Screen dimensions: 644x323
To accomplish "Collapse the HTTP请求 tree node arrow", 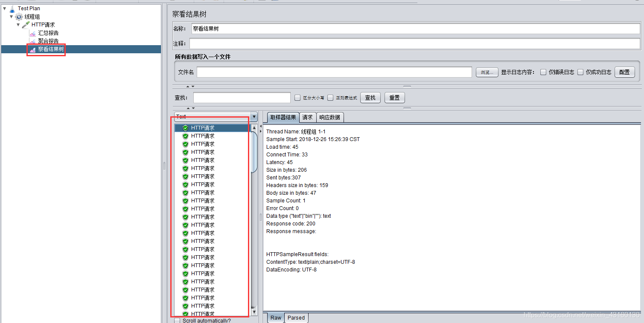I will [18, 25].
